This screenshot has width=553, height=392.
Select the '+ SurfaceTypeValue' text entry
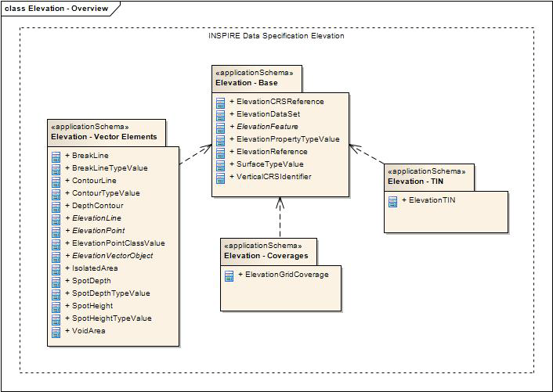point(266,164)
